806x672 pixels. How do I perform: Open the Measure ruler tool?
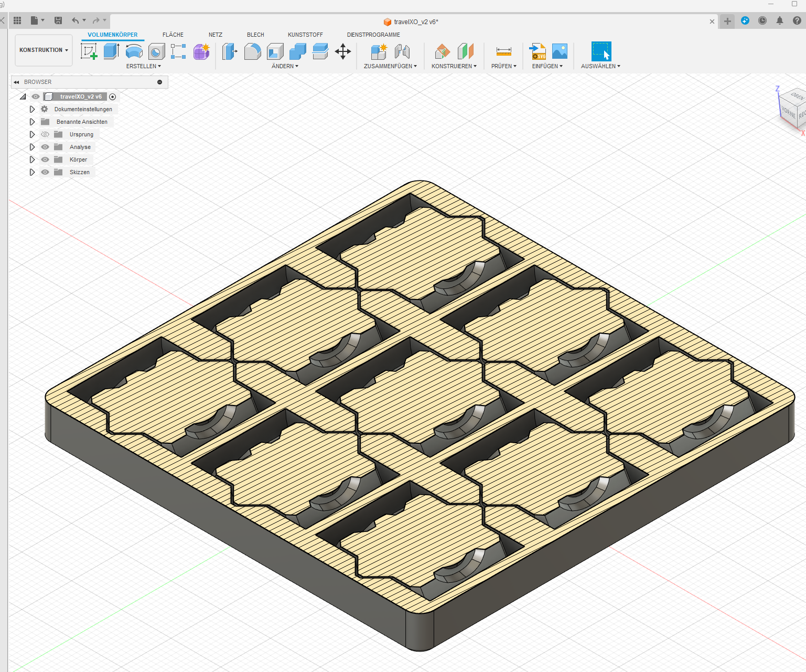(x=503, y=51)
